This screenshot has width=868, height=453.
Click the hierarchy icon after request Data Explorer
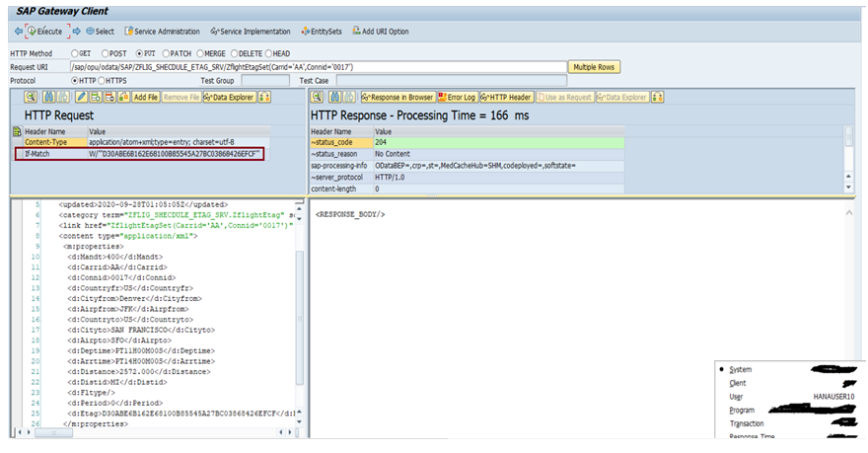tap(264, 97)
